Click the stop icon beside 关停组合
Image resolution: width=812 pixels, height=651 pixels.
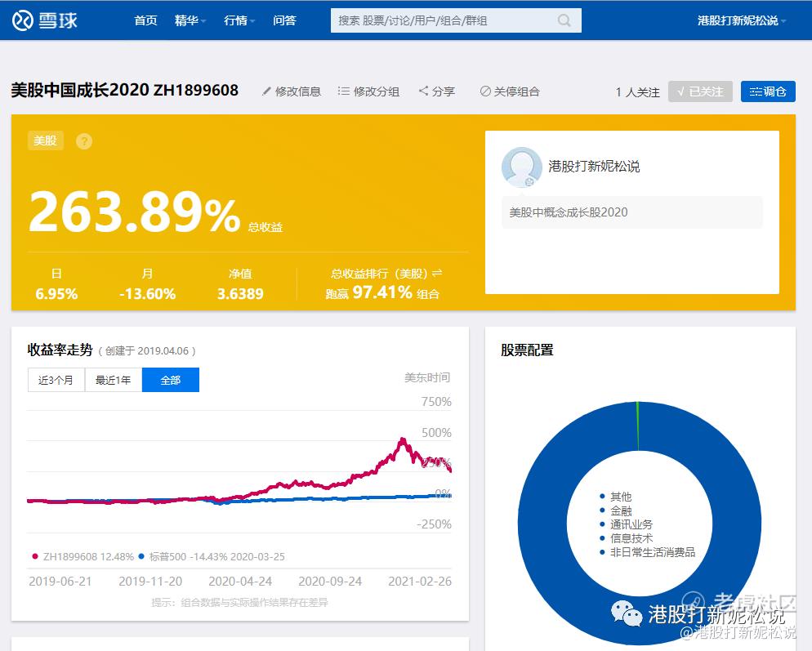click(485, 91)
